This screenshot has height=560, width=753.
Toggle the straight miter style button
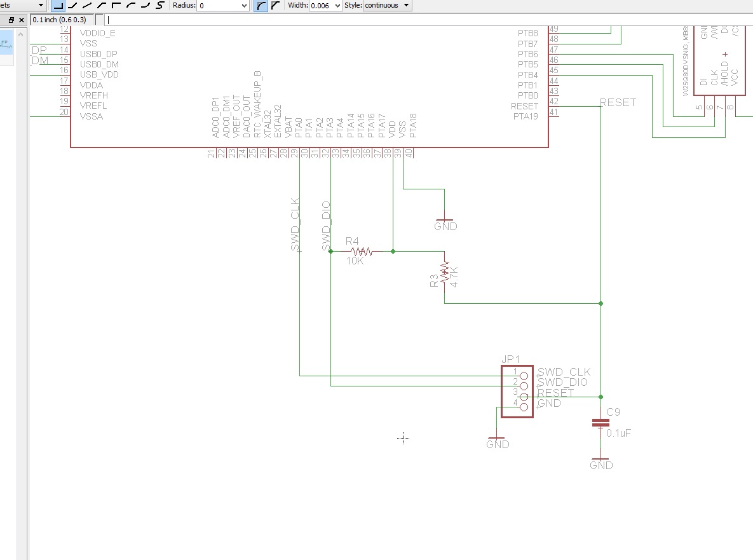[x=275, y=5]
